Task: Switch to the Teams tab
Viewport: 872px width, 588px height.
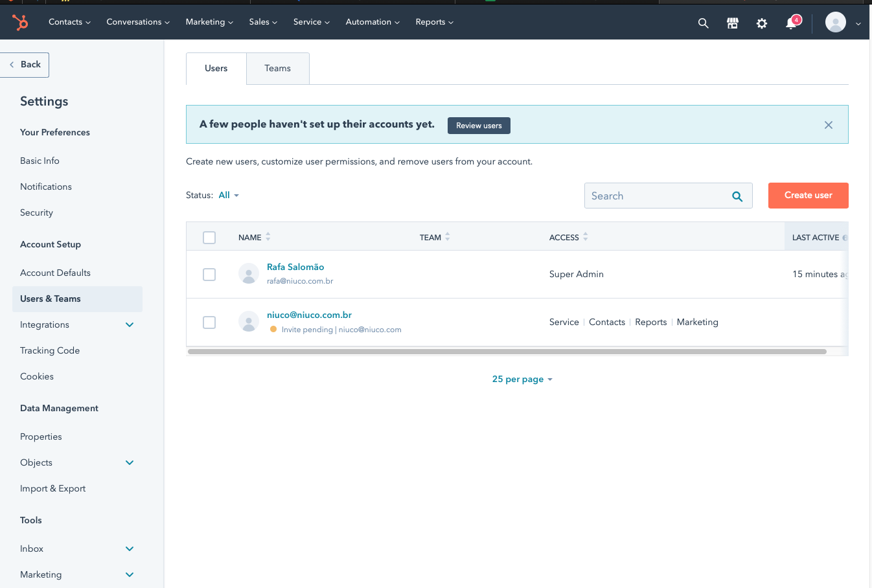Action: 278,69
